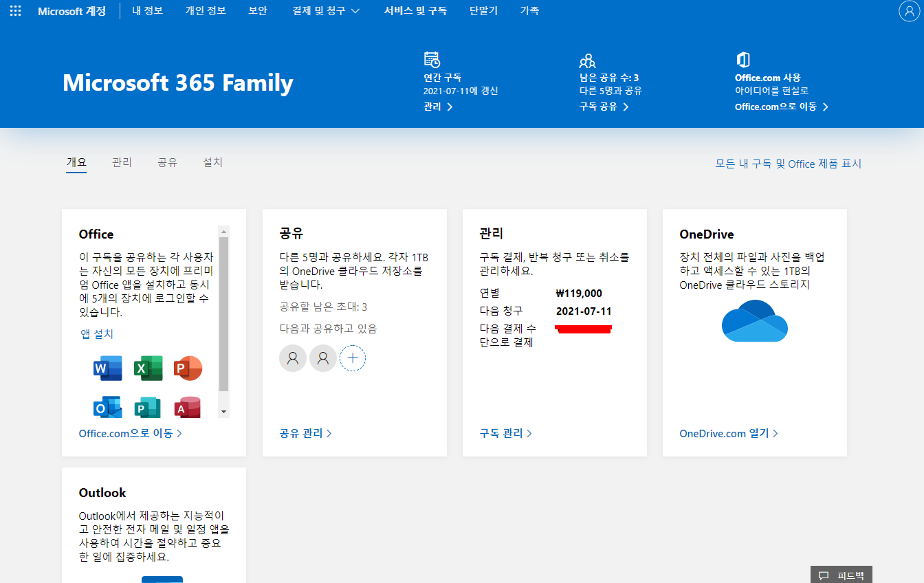Click 모든 내 구독 및 Office 제품 표시

[x=789, y=164]
